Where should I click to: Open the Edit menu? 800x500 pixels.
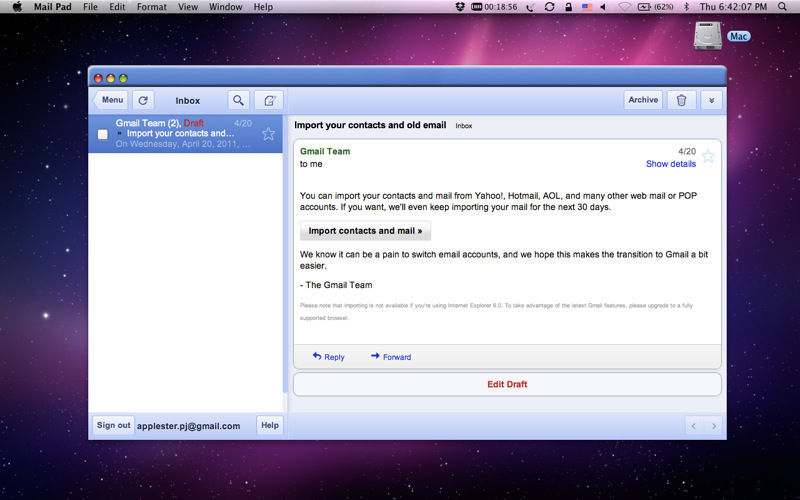(117, 7)
